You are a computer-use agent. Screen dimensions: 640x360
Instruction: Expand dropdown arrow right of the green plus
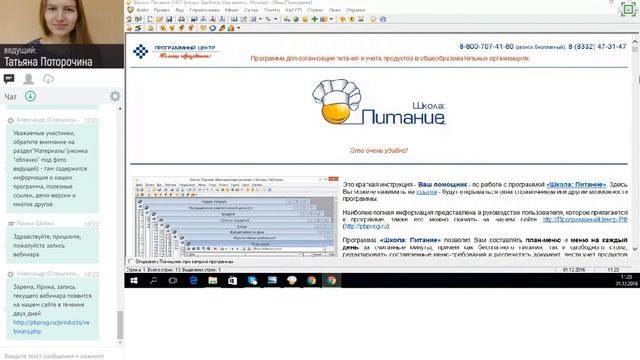331,19
